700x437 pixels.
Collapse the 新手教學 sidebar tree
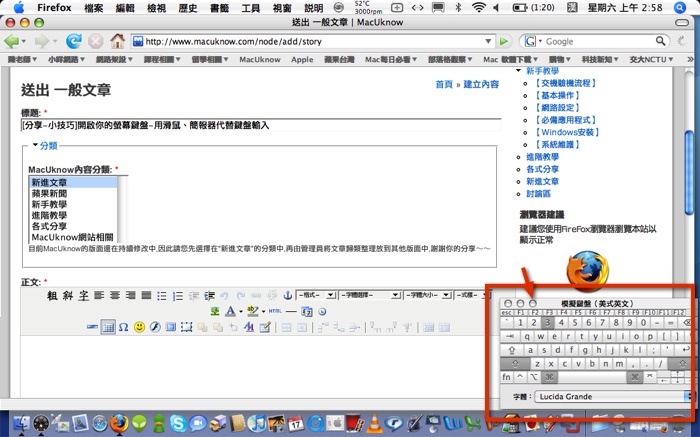pyautogui.click(x=519, y=71)
